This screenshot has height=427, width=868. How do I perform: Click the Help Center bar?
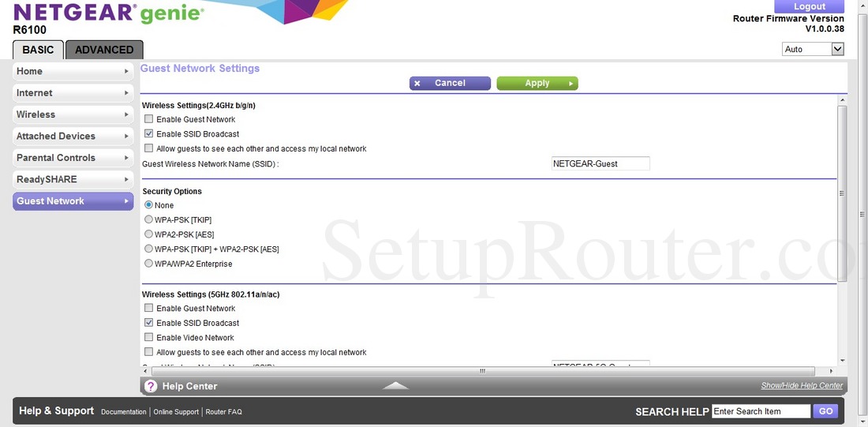coord(494,386)
